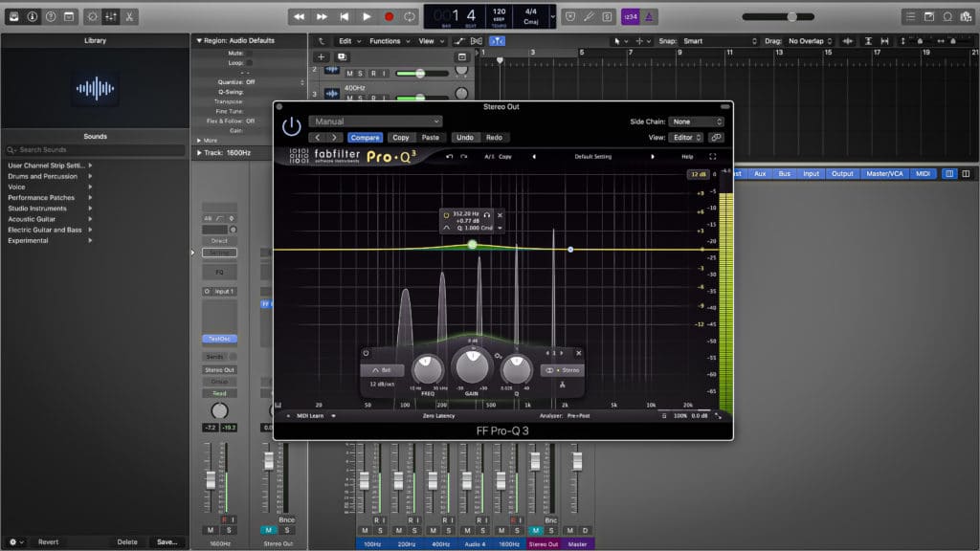Viewport: 980px width, 551px height.
Task: Click the Pro-Q 3 FREQ knob
Action: pyautogui.click(x=428, y=369)
